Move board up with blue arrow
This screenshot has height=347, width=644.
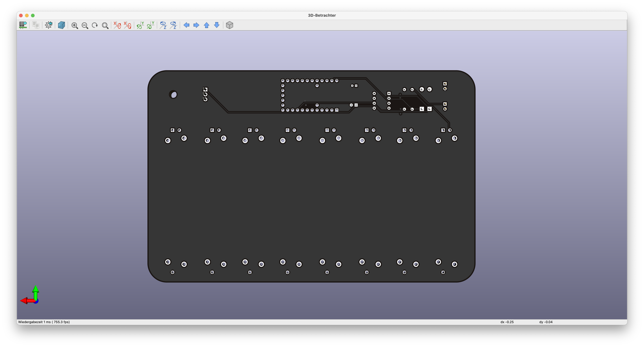click(x=206, y=25)
